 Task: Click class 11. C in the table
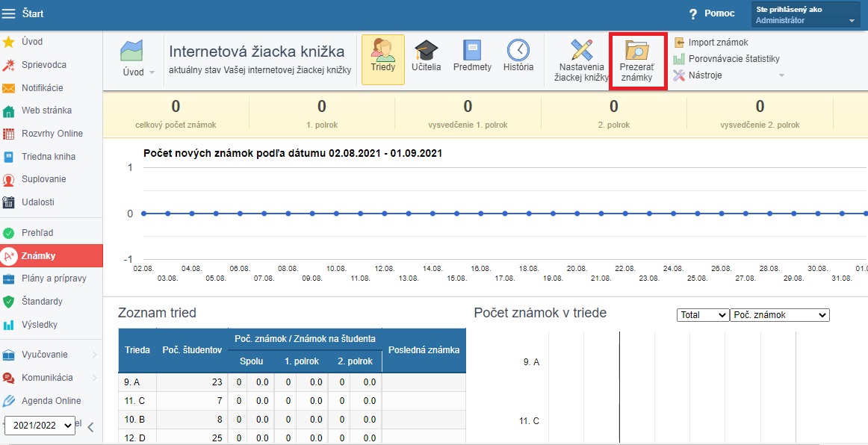point(137,401)
